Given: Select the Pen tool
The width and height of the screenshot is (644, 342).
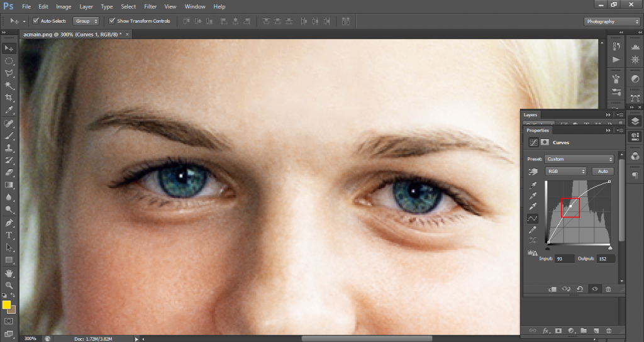Looking at the screenshot, I should click(x=9, y=223).
